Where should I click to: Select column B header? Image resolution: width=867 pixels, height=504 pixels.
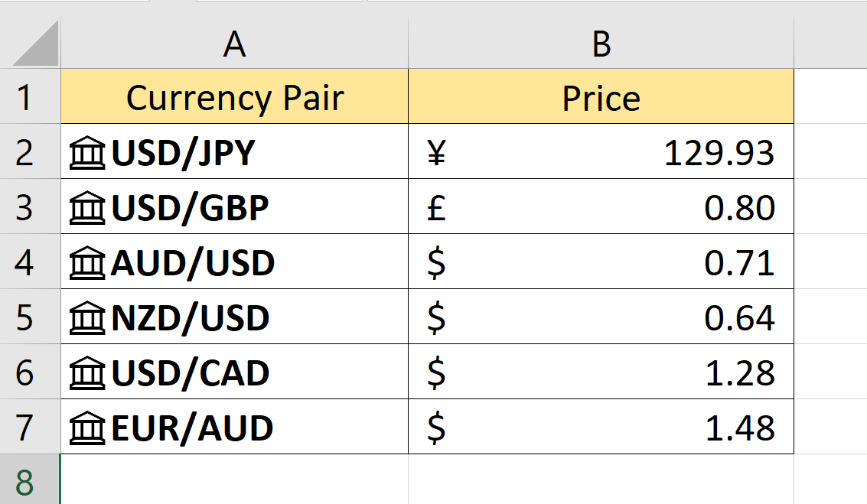coord(601,44)
